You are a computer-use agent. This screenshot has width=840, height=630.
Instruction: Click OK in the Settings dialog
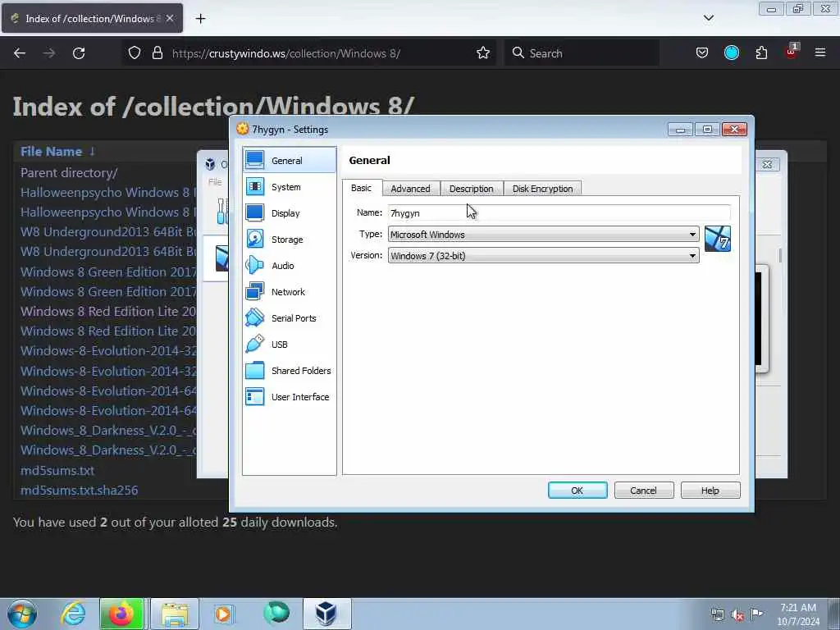577,491
